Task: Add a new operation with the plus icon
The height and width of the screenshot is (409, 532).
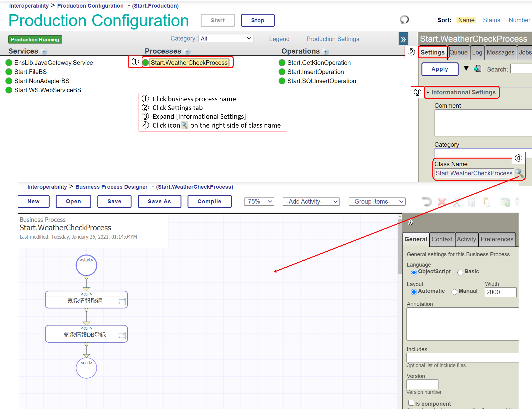Action: tap(325, 52)
